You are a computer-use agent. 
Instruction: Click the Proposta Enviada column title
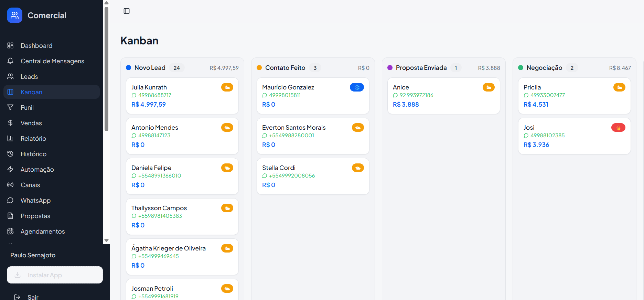click(421, 68)
